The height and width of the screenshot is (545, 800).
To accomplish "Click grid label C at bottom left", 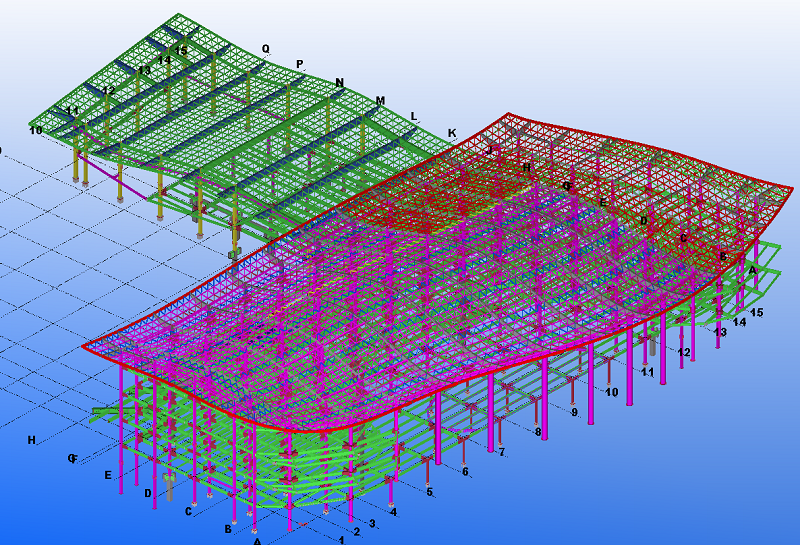I will [188, 512].
